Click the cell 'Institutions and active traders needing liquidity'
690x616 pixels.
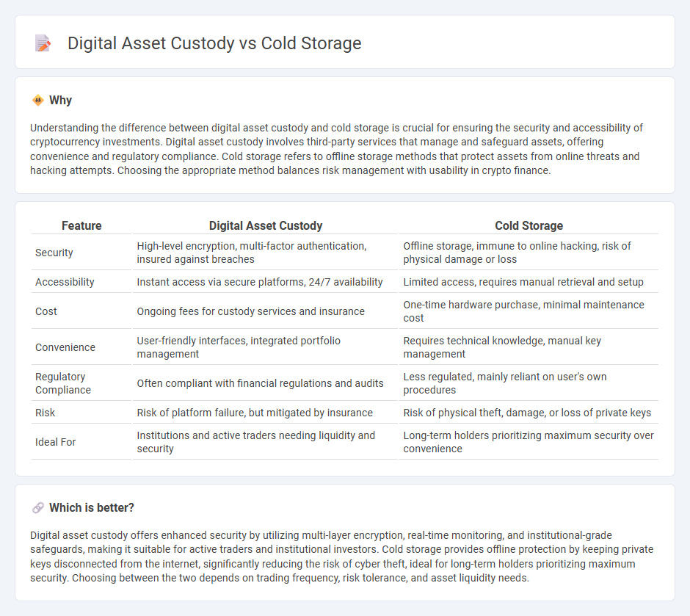[x=265, y=442]
